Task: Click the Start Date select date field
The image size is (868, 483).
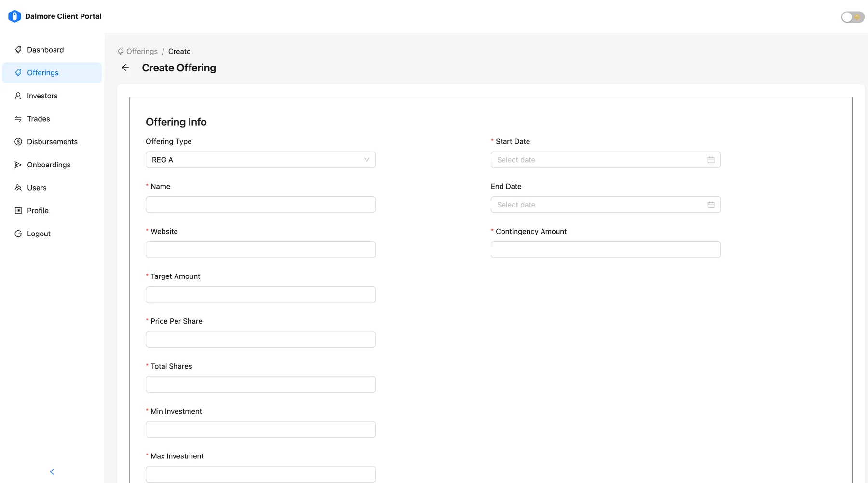Action: click(x=606, y=160)
